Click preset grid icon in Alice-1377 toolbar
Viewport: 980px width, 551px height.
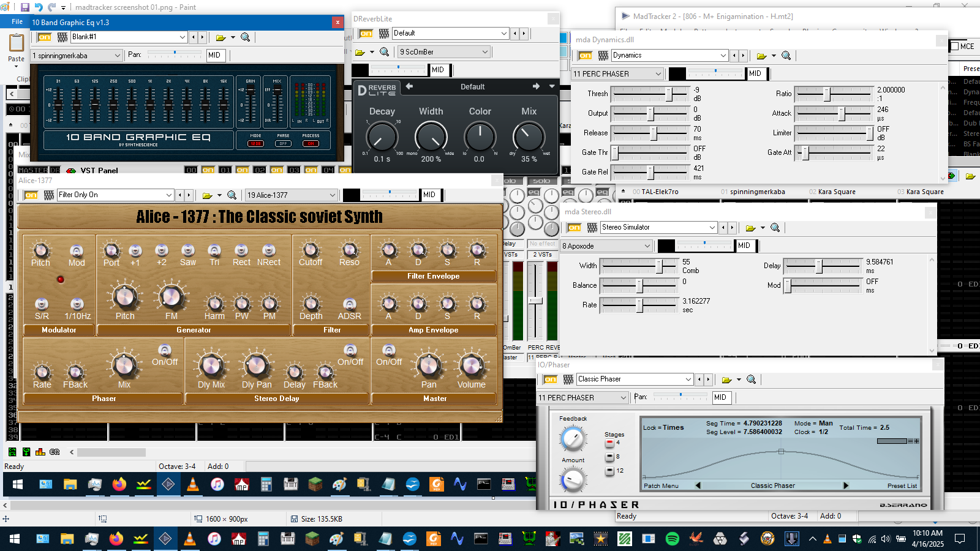pyautogui.click(x=49, y=195)
